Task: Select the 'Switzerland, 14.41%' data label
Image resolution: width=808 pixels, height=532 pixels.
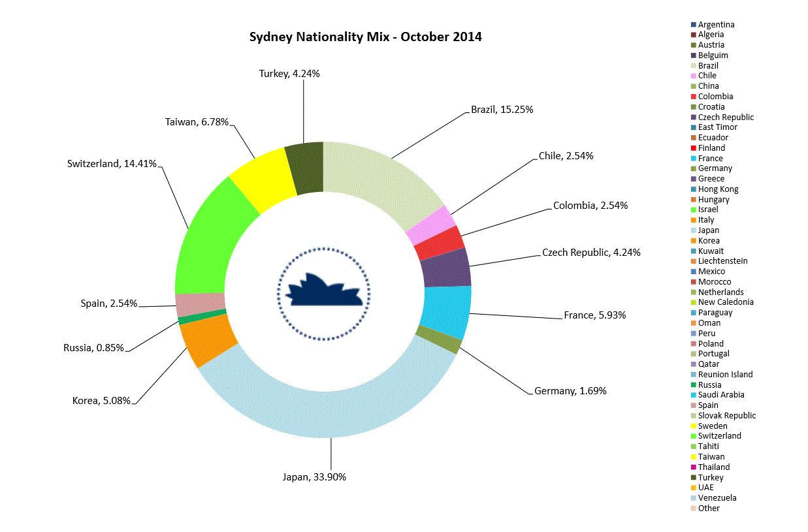Action: [112, 164]
